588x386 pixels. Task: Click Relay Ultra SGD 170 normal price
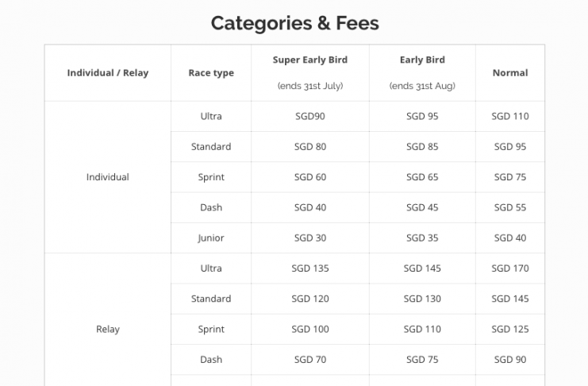pos(510,268)
